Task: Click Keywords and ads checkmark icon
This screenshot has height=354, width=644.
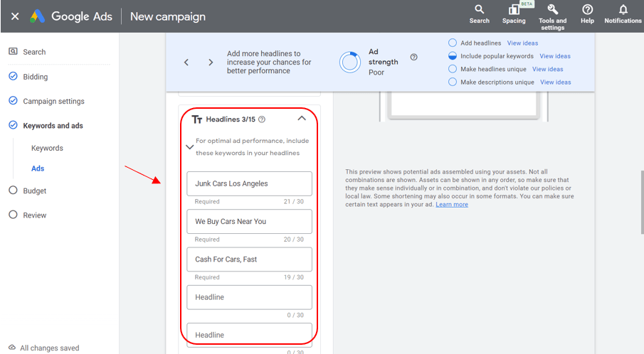Action: [13, 125]
